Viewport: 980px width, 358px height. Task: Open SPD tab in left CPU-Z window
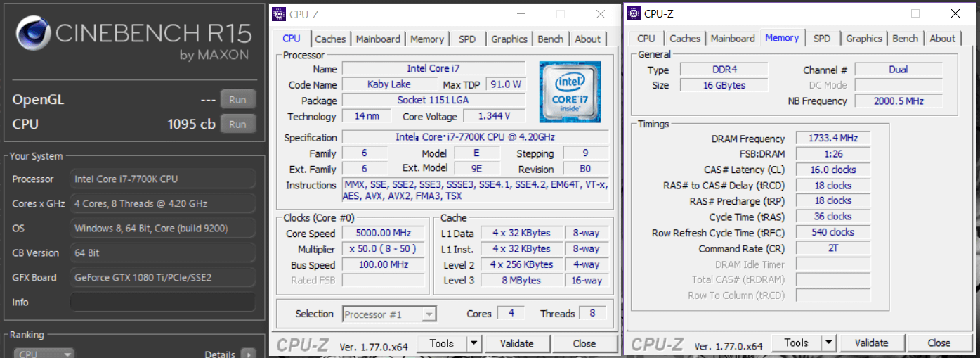(x=467, y=39)
